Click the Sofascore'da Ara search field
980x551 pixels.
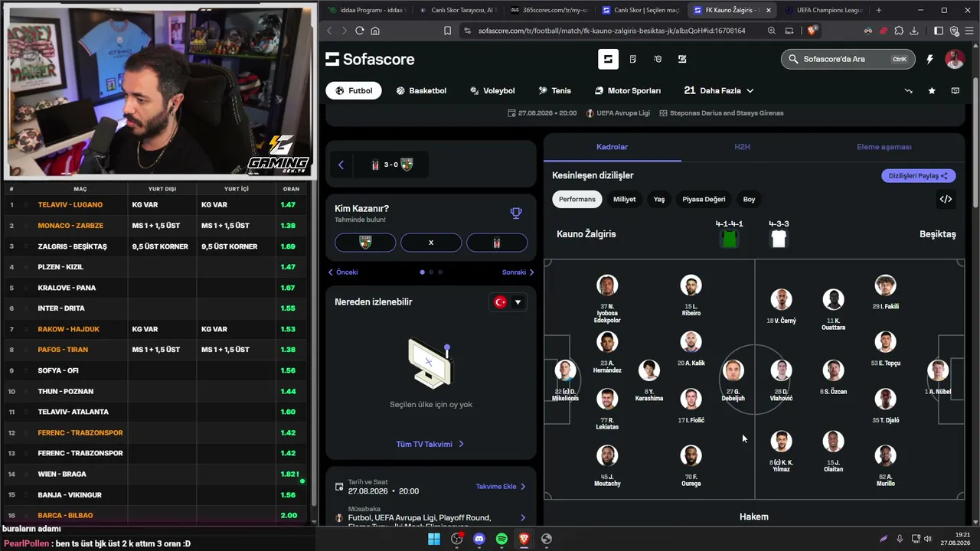click(x=848, y=59)
